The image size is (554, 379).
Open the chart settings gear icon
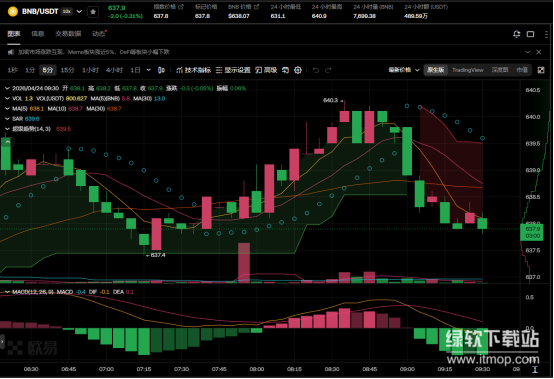click(x=298, y=70)
